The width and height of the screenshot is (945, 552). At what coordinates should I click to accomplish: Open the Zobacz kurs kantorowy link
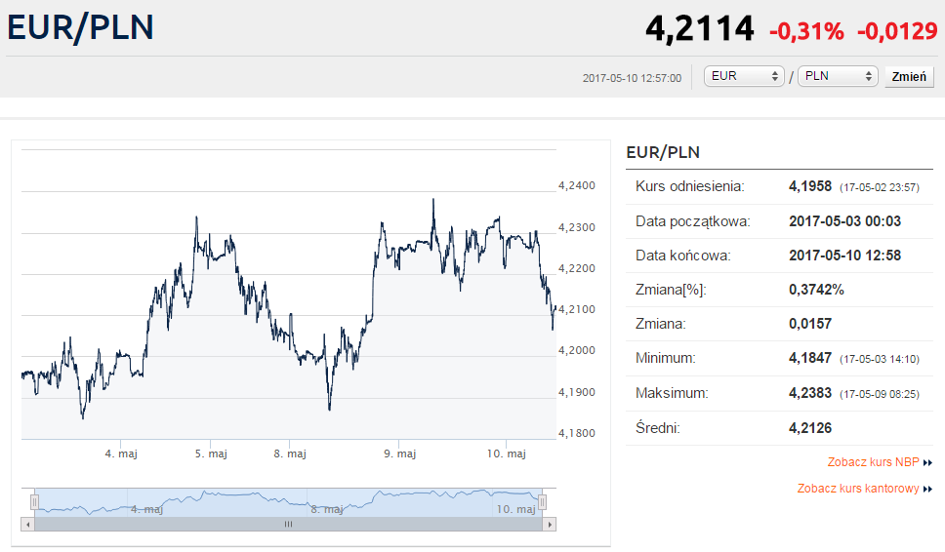tap(858, 489)
